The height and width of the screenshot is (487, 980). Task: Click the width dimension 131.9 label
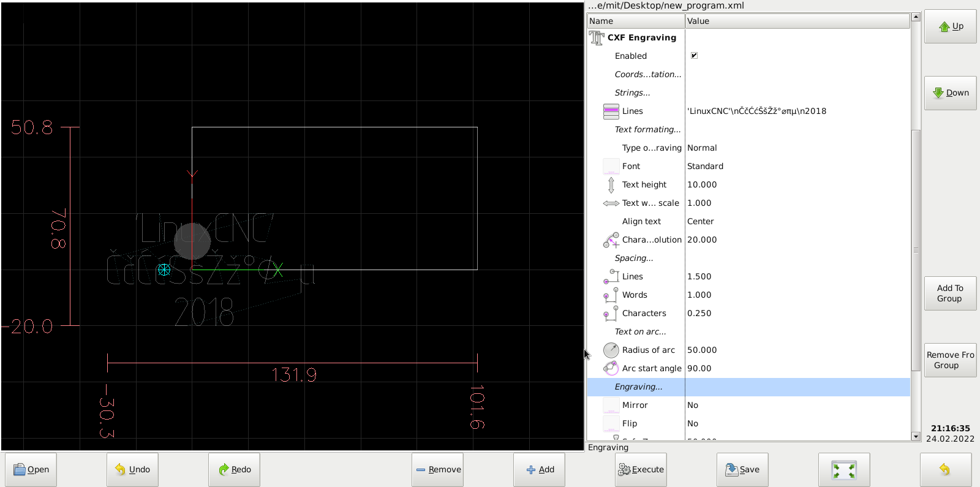click(294, 375)
